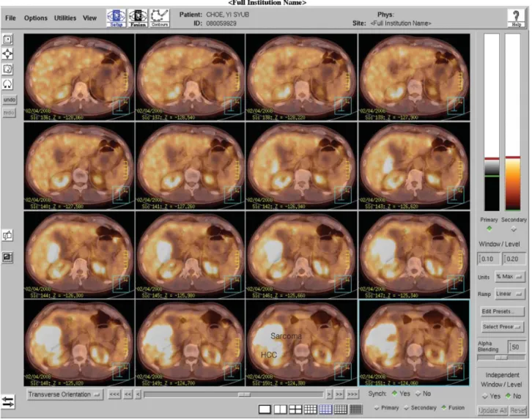The image size is (532, 419).
Task: Open the File menu
Action: [10, 18]
